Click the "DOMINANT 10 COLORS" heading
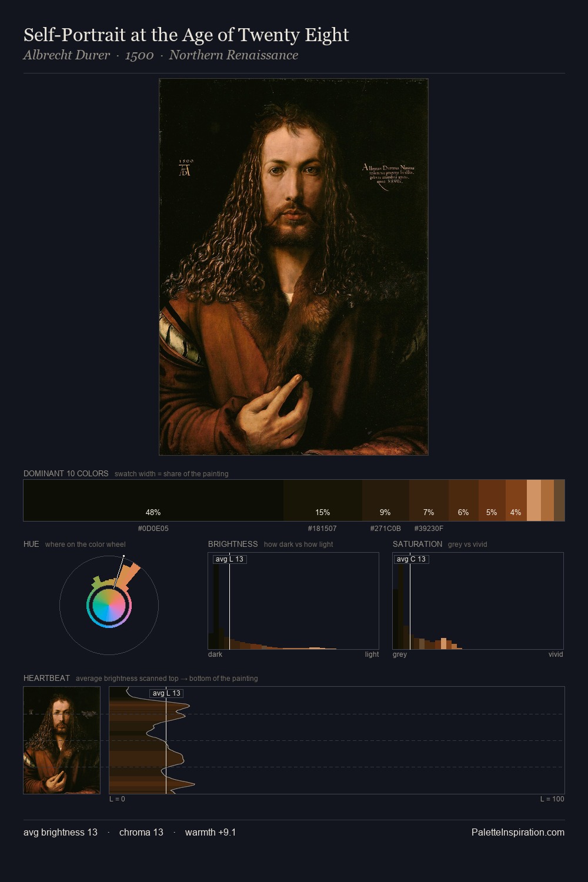This screenshot has height=882, width=588. coord(66,473)
